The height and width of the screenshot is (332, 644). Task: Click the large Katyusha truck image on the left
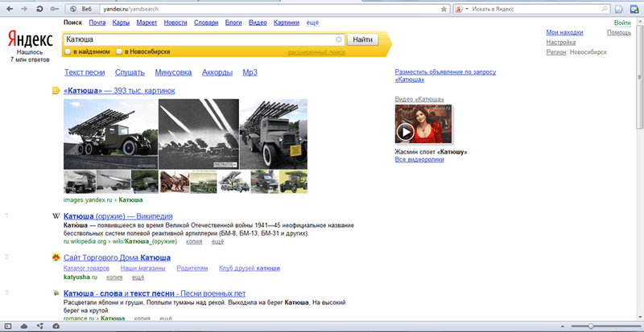(x=110, y=133)
